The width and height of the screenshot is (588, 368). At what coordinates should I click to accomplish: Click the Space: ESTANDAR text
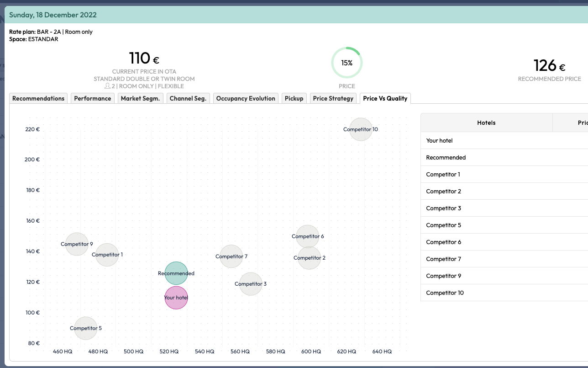click(34, 39)
